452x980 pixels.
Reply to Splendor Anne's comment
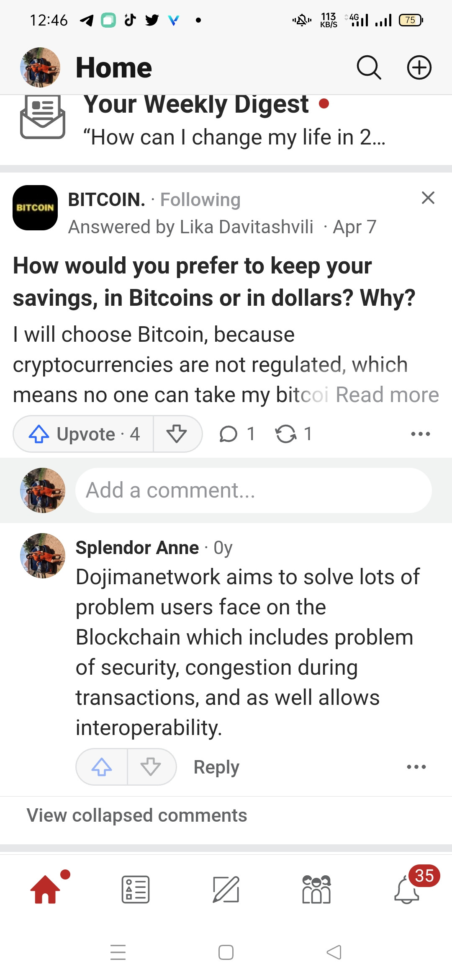pos(216,767)
